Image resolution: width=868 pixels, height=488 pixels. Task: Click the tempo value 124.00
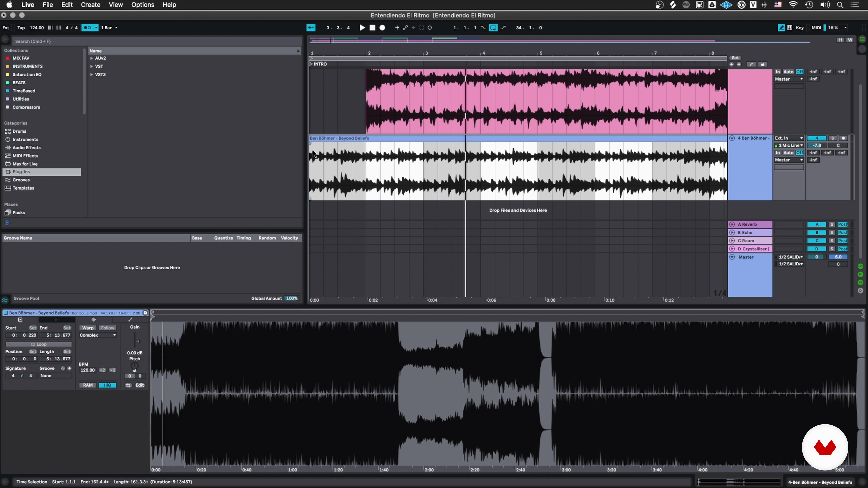36,28
